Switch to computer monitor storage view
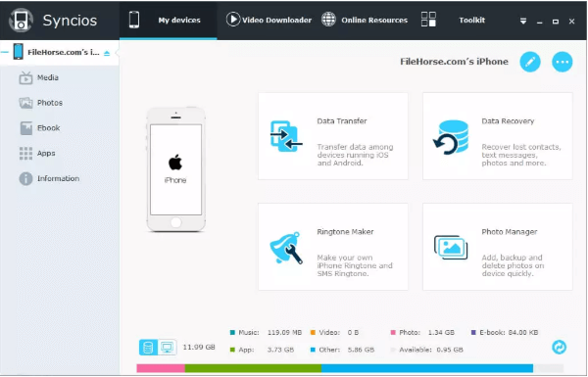Viewport: 588px width, 377px height. tap(168, 348)
